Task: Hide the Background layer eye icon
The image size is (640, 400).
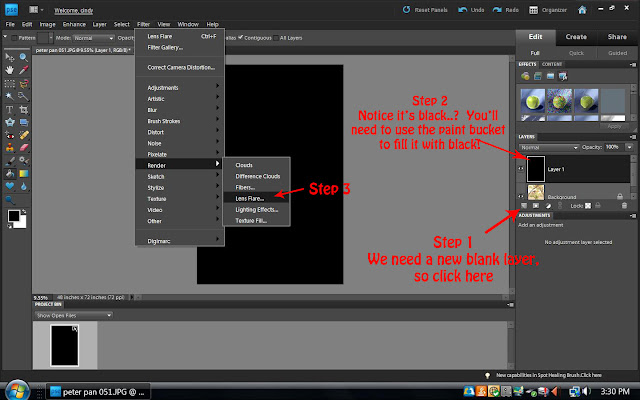Action: 521,196
